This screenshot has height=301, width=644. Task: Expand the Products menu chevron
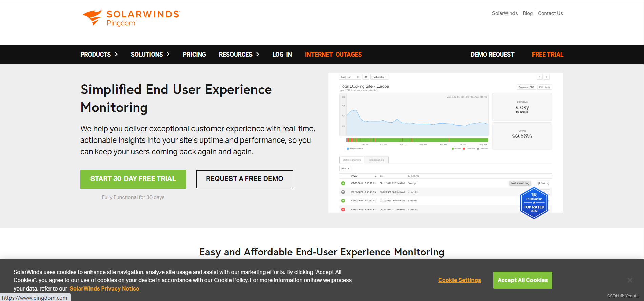[116, 54]
